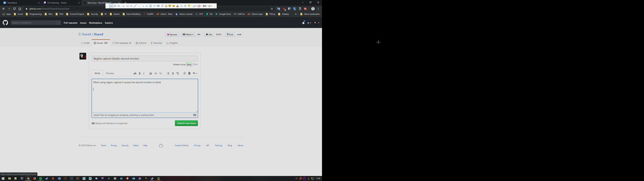
Task: Bookmark this page with star icon
Action: pyautogui.click(x=272, y=9)
